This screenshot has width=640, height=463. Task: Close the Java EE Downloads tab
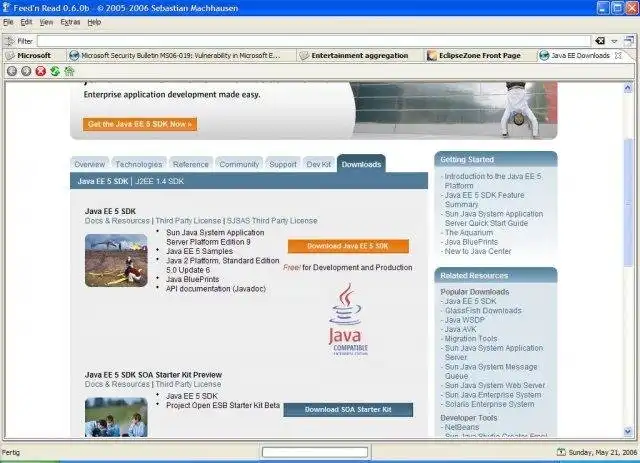pyautogui.click(x=618, y=55)
